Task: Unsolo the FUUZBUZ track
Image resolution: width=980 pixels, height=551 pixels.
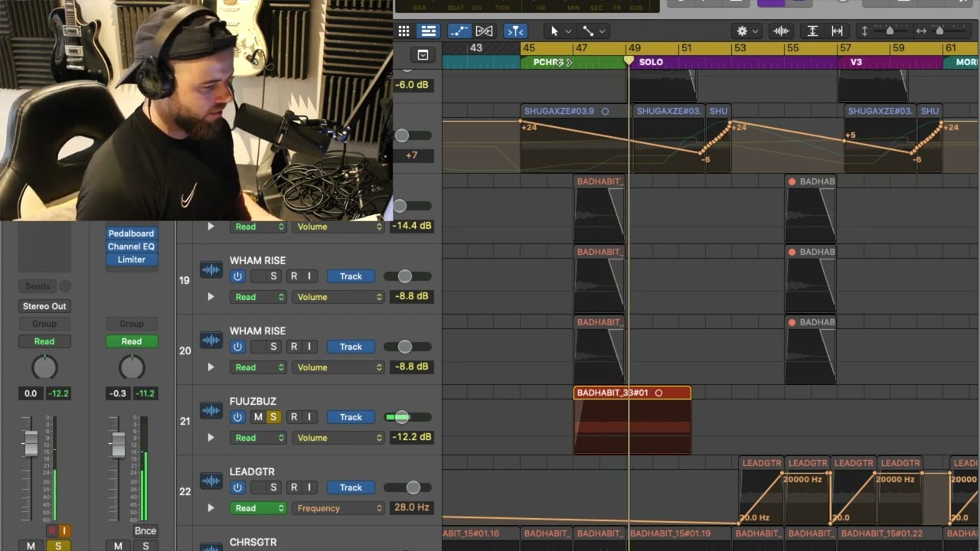Action: tap(273, 417)
